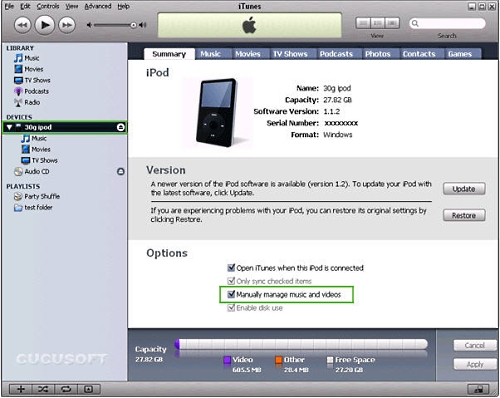Switch to the Podcasts tab
The height and width of the screenshot is (398, 500).
[336, 54]
